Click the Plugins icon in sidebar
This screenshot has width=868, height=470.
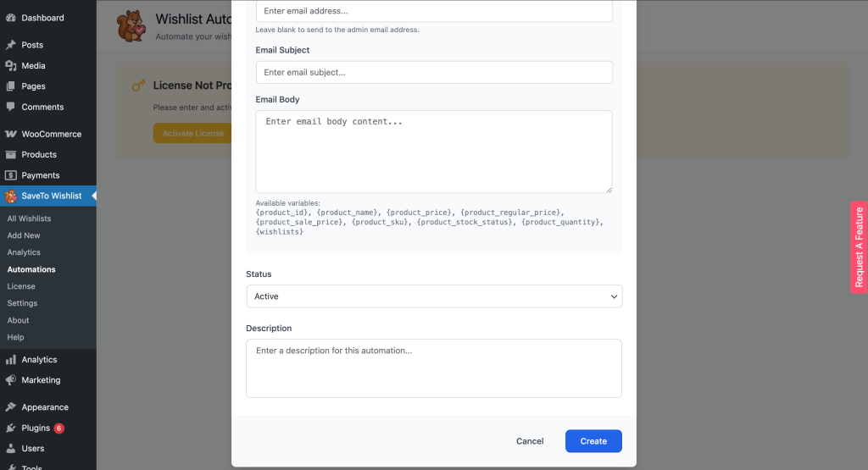(x=11, y=428)
